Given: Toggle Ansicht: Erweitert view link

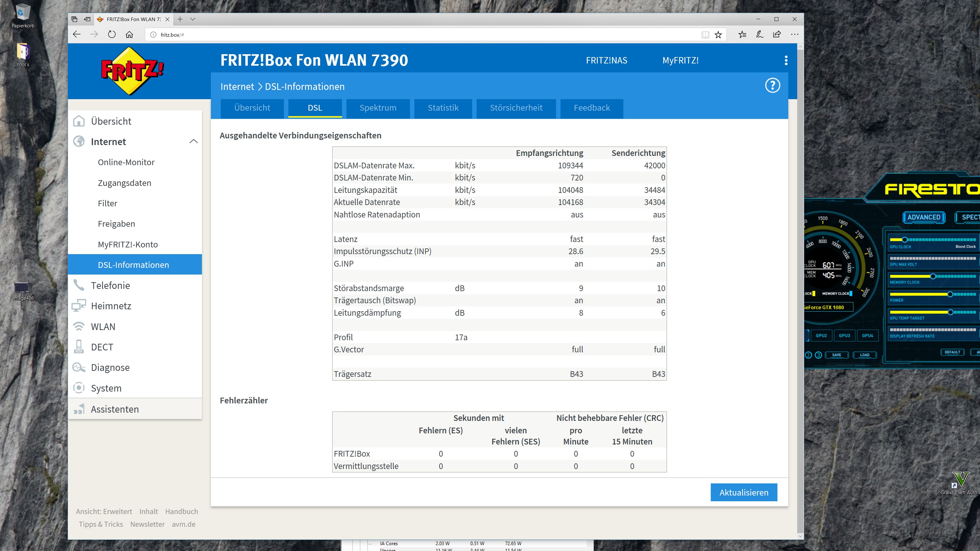Looking at the screenshot, I should tap(104, 511).
